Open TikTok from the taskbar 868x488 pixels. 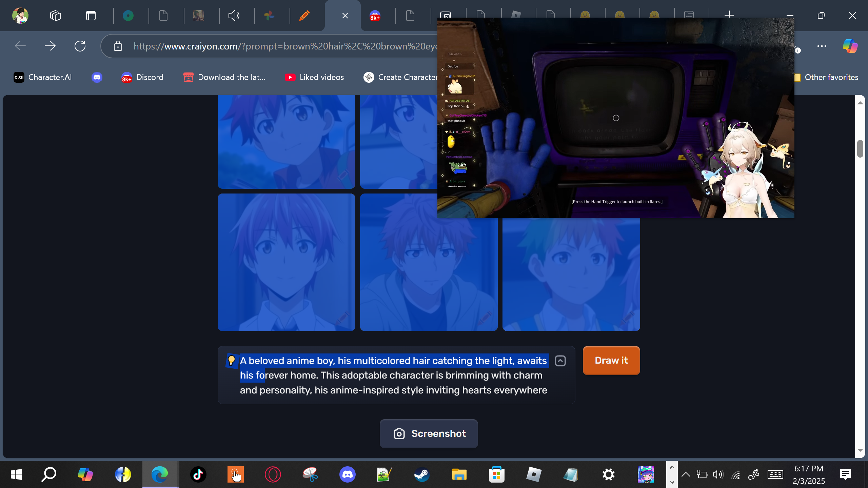click(x=198, y=474)
